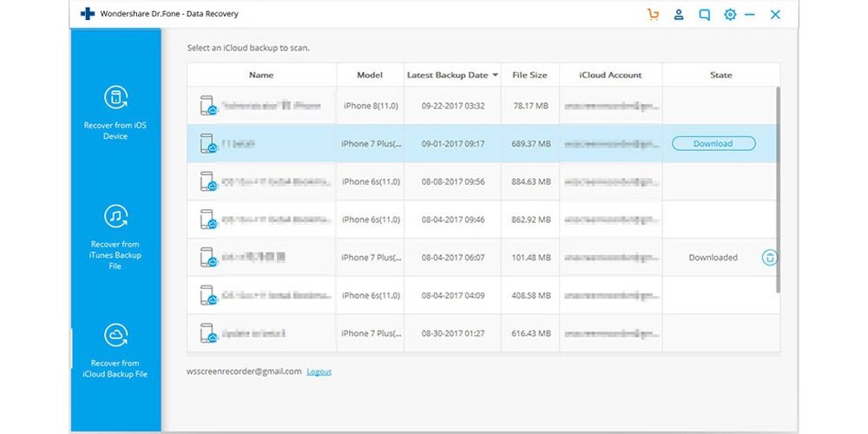Image resolution: width=868 pixels, height=434 pixels.
Task: Click the File Size column header
Action: (x=529, y=75)
